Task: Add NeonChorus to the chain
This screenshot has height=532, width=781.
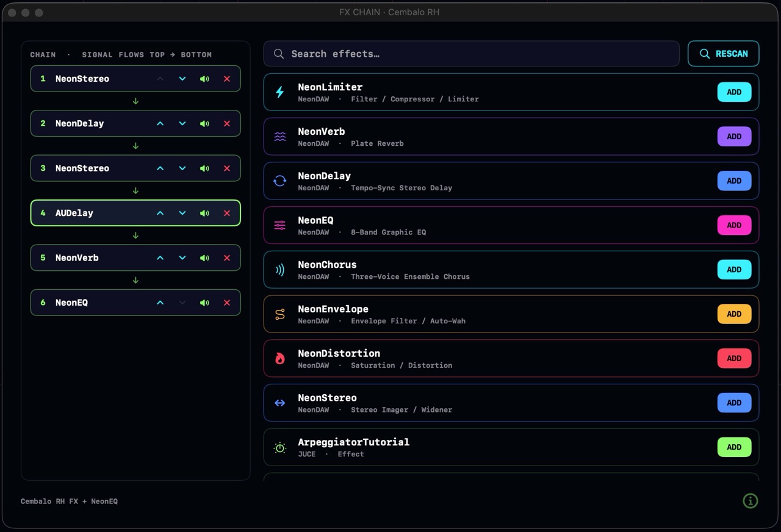Action: click(734, 270)
